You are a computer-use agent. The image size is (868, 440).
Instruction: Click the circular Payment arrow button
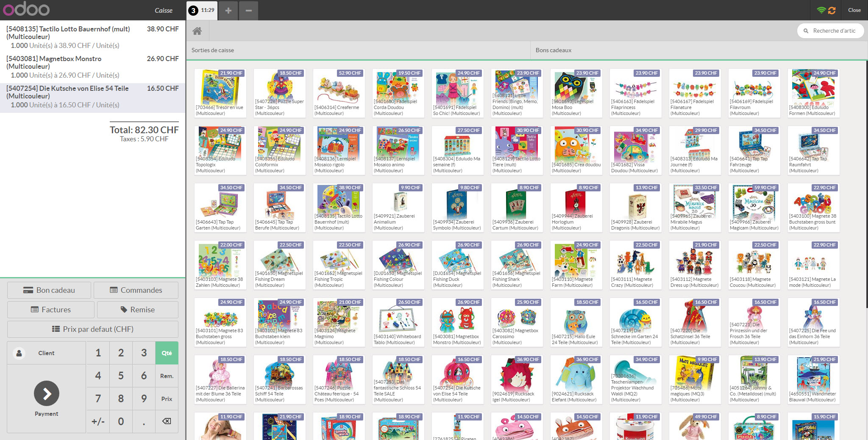[47, 393]
